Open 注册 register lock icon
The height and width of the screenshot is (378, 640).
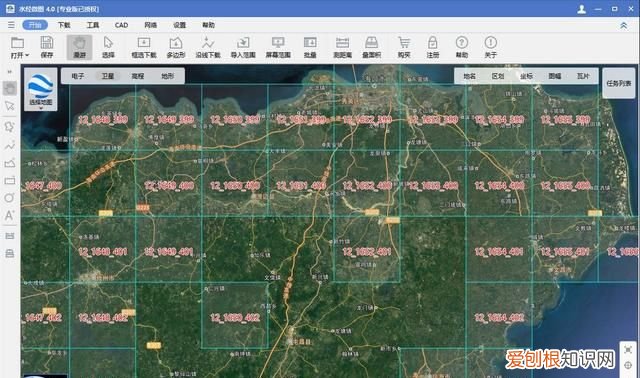click(x=433, y=47)
